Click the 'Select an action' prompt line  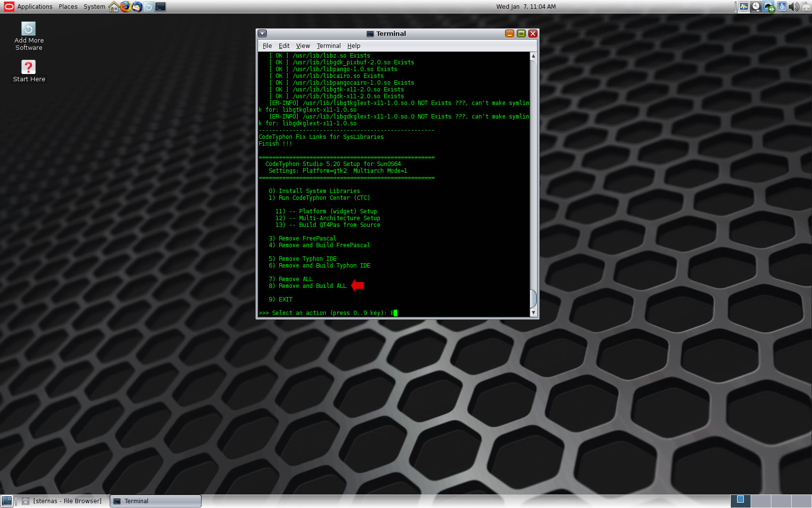328,313
